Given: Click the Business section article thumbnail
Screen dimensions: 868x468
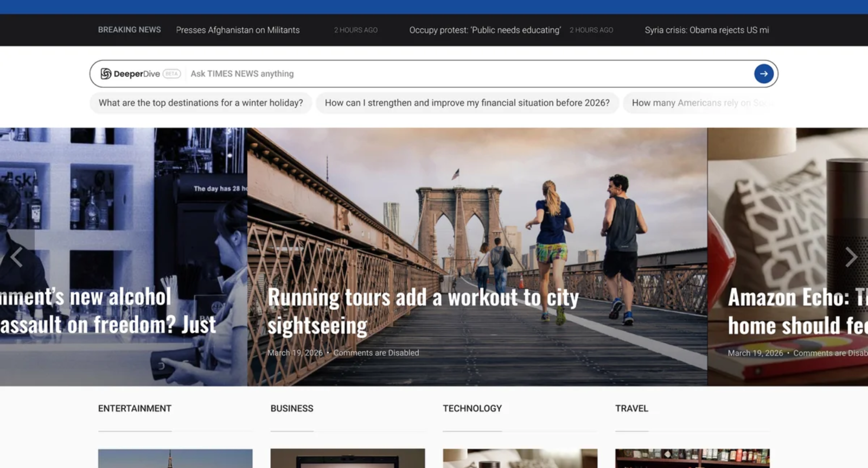Looking at the screenshot, I should (348, 458).
